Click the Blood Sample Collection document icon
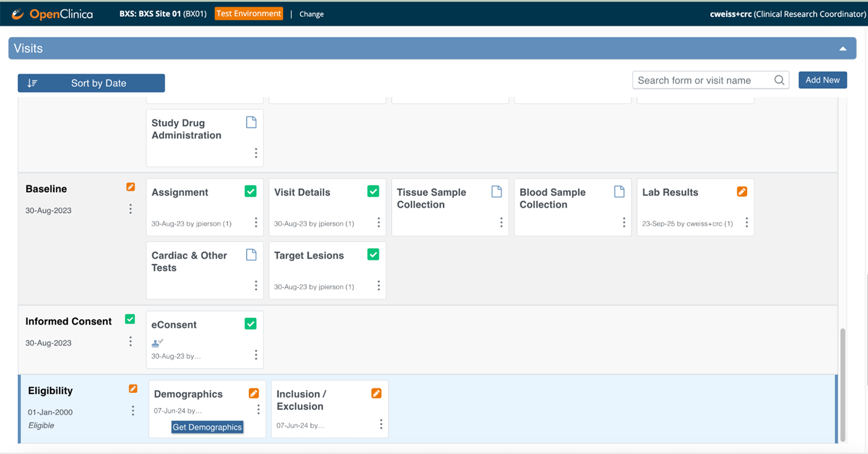The image size is (868, 454). pos(619,192)
